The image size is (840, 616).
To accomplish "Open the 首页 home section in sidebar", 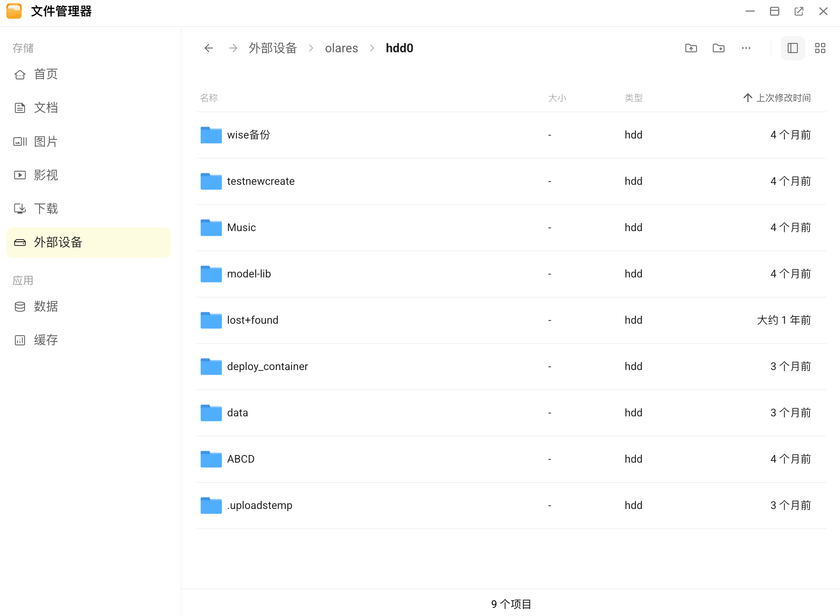I will [45, 74].
